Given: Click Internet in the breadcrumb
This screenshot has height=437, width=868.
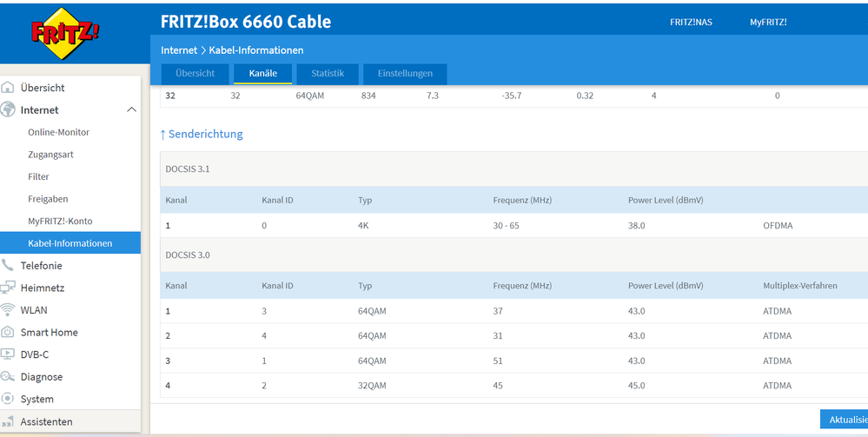Looking at the screenshot, I should click(x=179, y=50).
